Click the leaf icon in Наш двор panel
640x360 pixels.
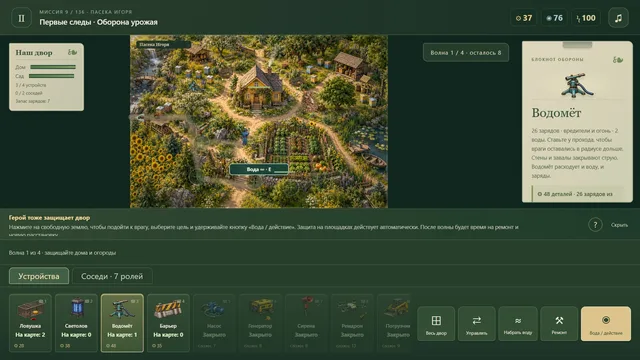72,52
